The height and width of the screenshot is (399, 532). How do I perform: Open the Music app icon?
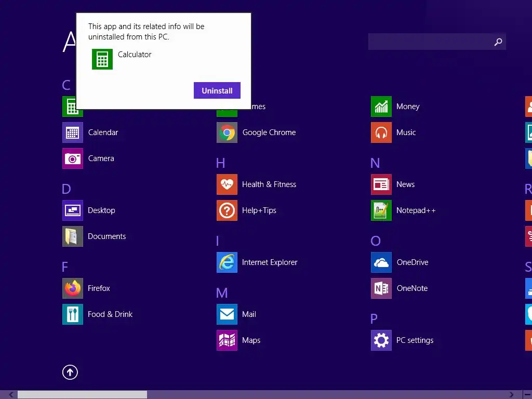coord(381,132)
